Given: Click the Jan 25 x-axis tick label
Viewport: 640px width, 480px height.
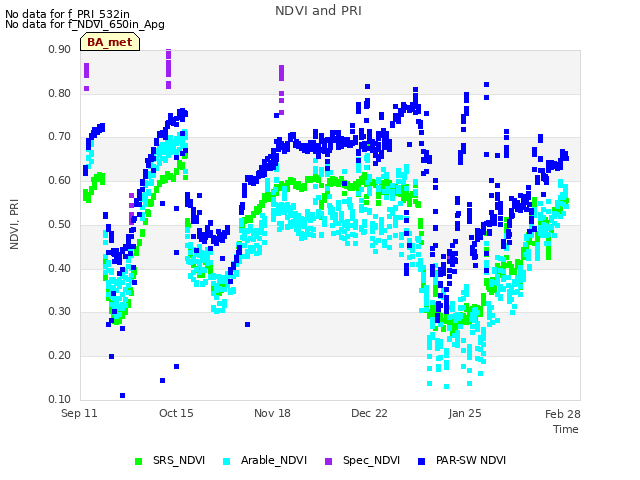Looking at the screenshot, I should (x=465, y=413).
